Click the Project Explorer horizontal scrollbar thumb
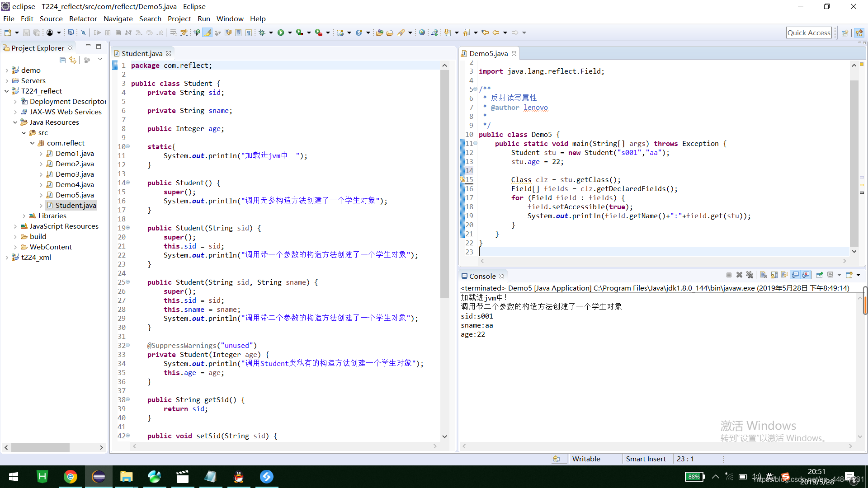 pyautogui.click(x=40, y=447)
